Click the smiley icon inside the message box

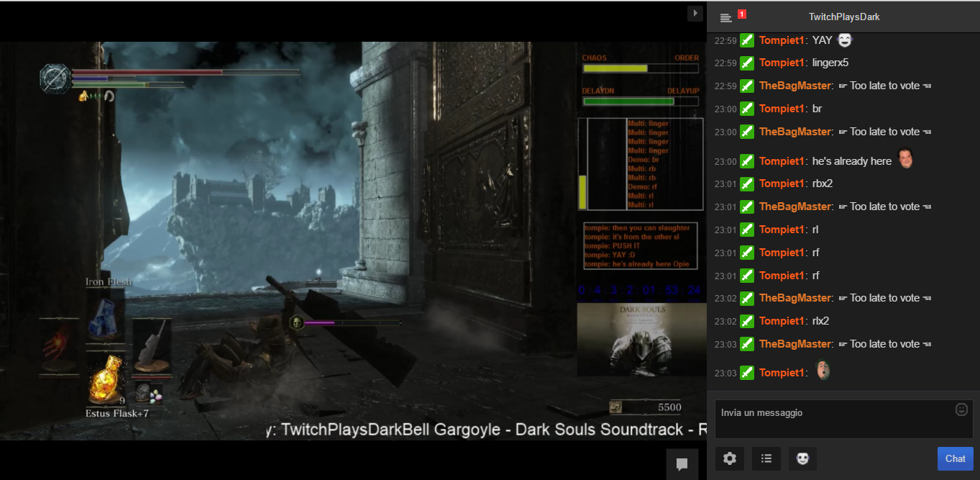tap(961, 409)
